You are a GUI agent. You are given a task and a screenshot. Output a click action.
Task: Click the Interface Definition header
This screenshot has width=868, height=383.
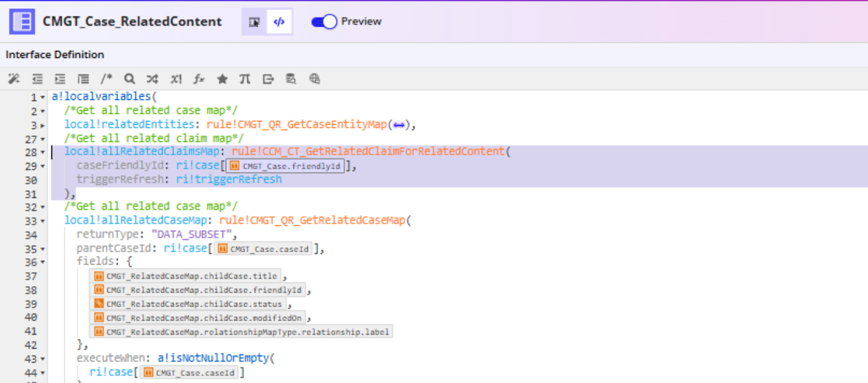pyautogui.click(x=55, y=55)
